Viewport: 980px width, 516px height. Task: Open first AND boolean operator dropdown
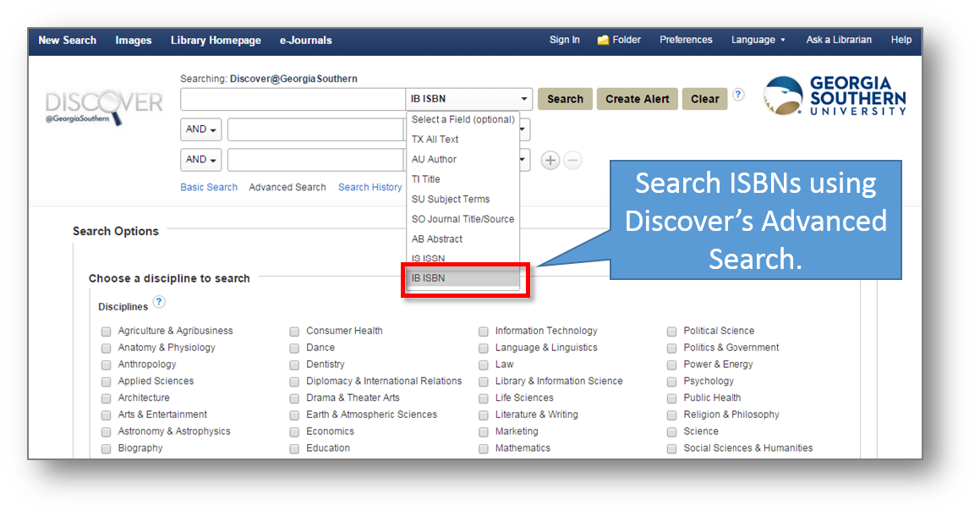(x=200, y=129)
